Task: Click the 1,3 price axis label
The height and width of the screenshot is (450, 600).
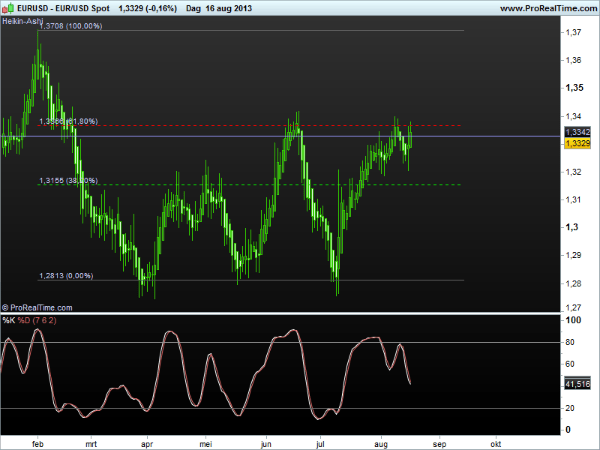Action: pyautogui.click(x=572, y=227)
